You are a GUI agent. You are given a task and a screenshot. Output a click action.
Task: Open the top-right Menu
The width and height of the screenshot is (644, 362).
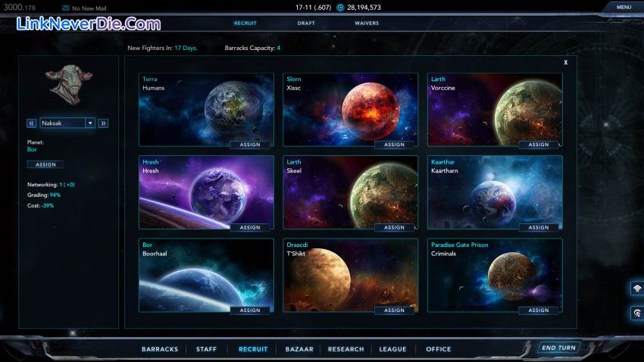tap(623, 8)
